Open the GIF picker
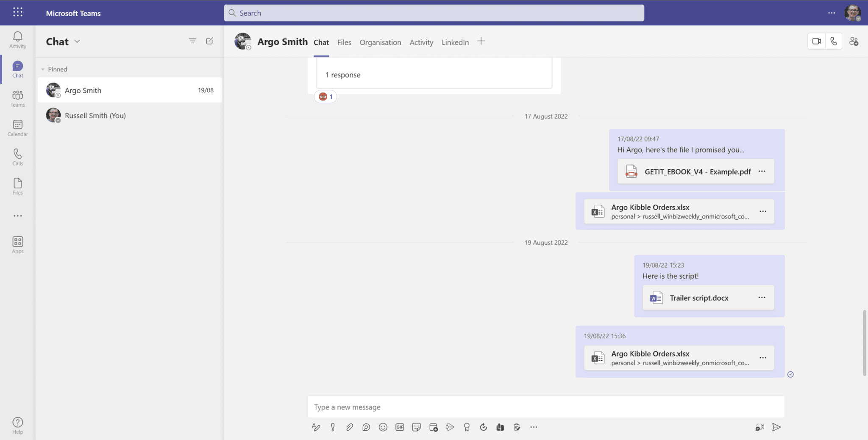 click(x=400, y=427)
